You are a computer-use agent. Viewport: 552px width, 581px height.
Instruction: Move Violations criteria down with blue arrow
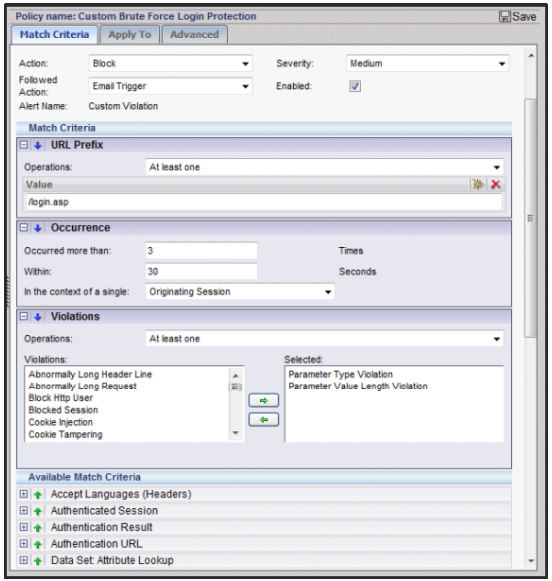click(37, 317)
